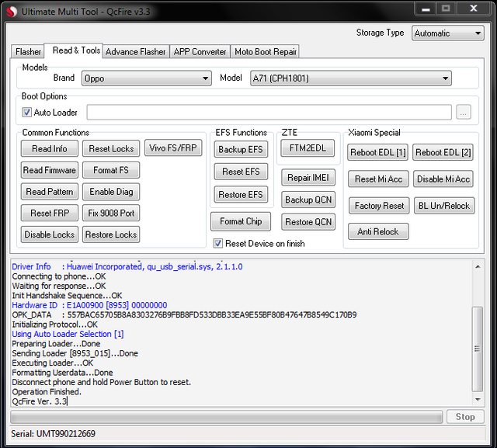The height and width of the screenshot is (448, 497).
Task: Click the Reboot EDL [2] button
Action: pos(443,152)
